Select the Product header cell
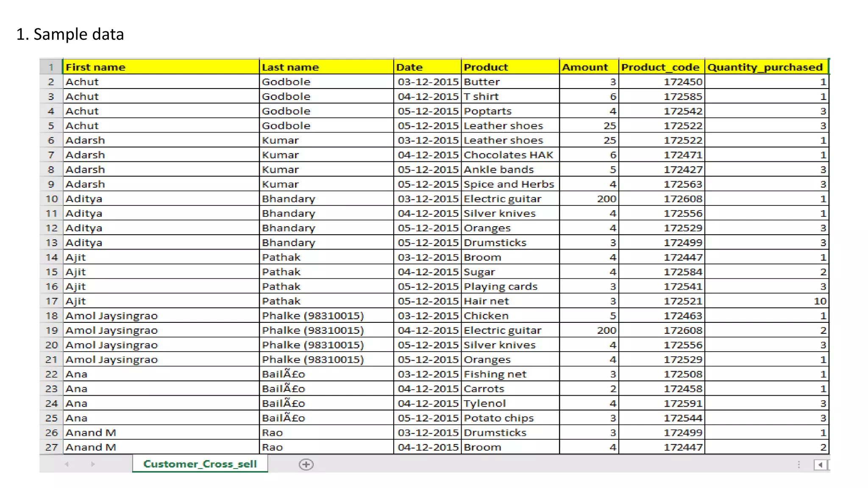 [510, 67]
